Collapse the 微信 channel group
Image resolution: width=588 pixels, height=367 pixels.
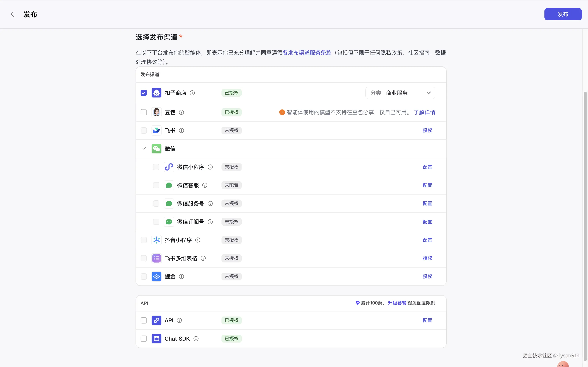[x=144, y=149]
